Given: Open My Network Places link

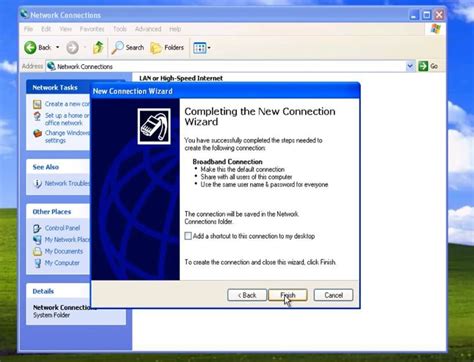Looking at the screenshot, I should [67, 239].
